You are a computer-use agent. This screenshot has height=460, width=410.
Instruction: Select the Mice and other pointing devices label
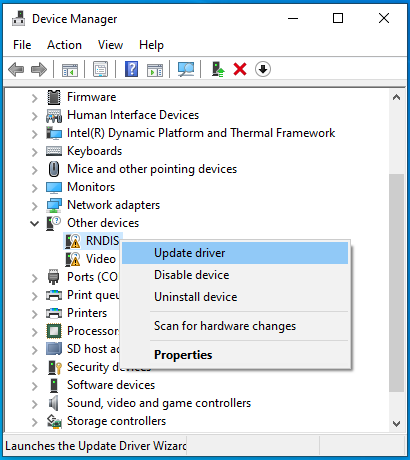[152, 169]
